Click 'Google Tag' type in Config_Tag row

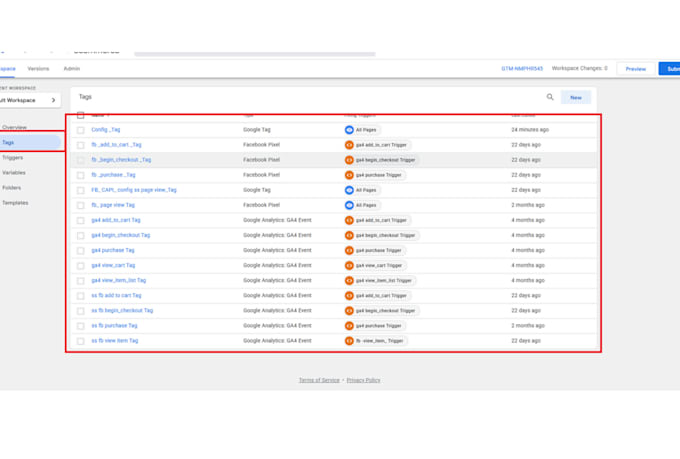(257, 130)
